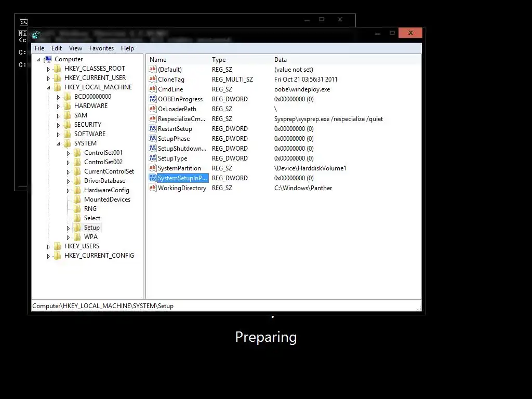Viewport: 532px width, 399px height.
Task: Collapse HKEY_LOCAL_MACHINE tree node
Action: pos(48,87)
